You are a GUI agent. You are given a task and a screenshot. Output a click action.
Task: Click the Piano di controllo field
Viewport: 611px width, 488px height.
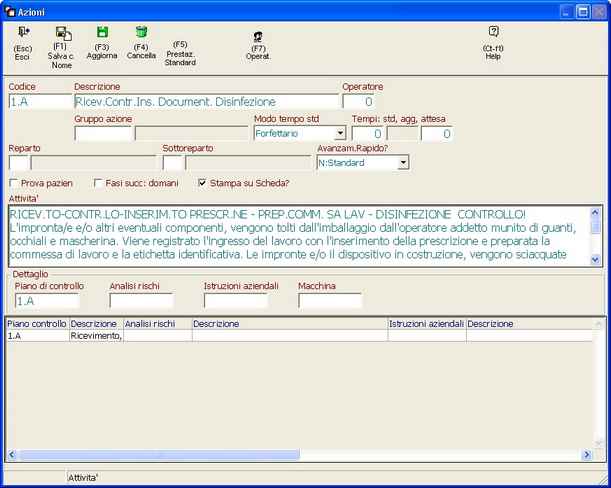point(48,301)
